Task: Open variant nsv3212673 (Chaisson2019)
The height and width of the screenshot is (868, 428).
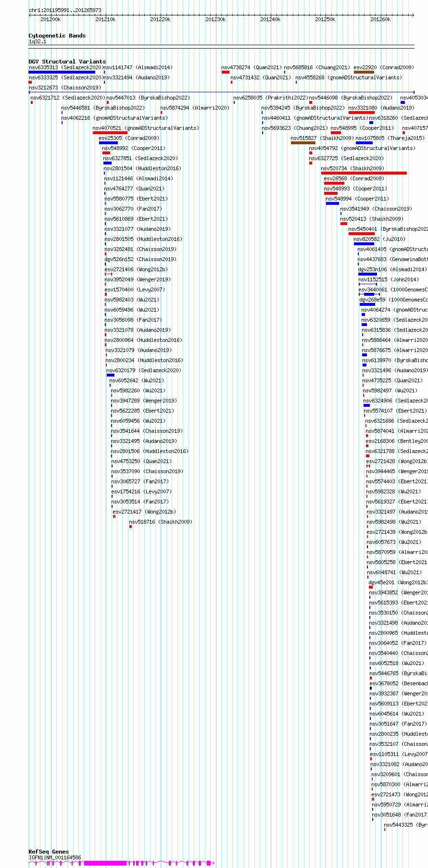Action: point(65,88)
